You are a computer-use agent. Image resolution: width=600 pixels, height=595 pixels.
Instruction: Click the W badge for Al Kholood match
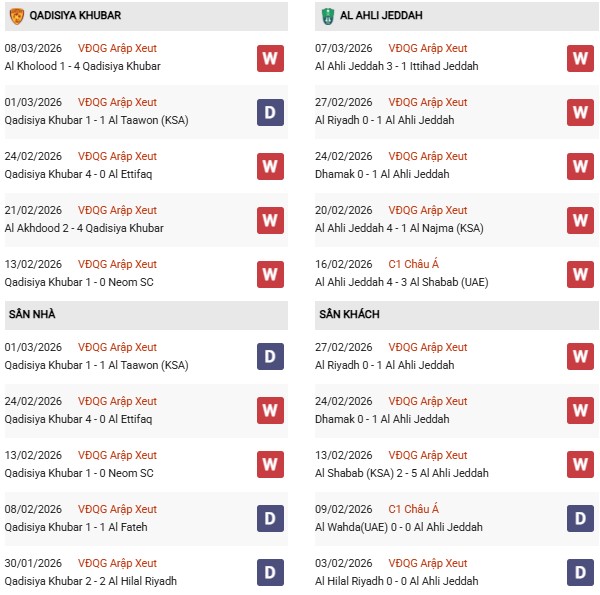270,58
